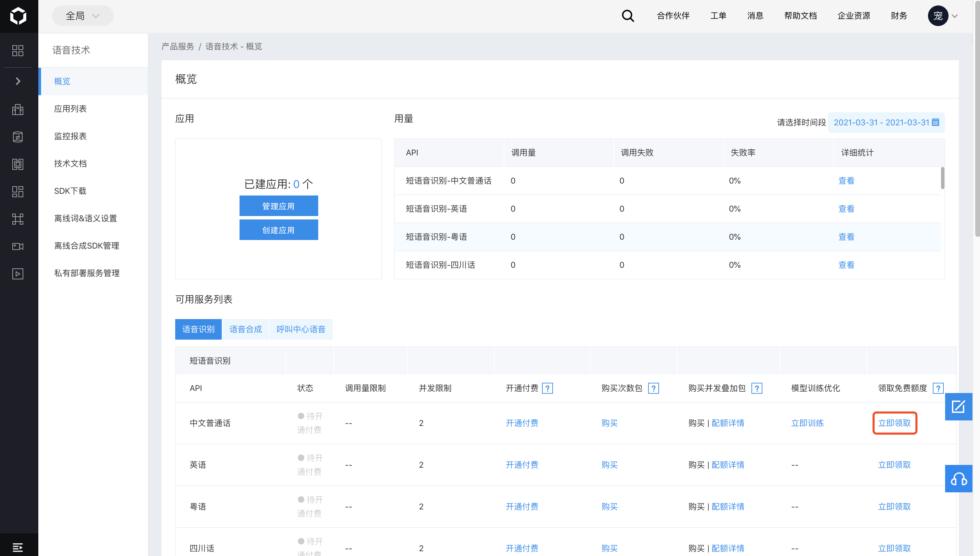Toggle the bottom-left menu collapse icon
This screenshot has width=980, height=556.
click(x=18, y=547)
